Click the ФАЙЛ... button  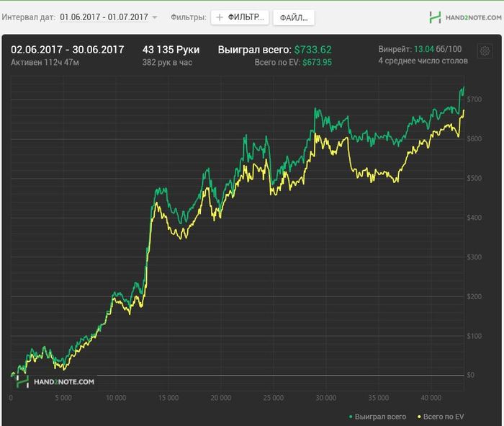[294, 18]
